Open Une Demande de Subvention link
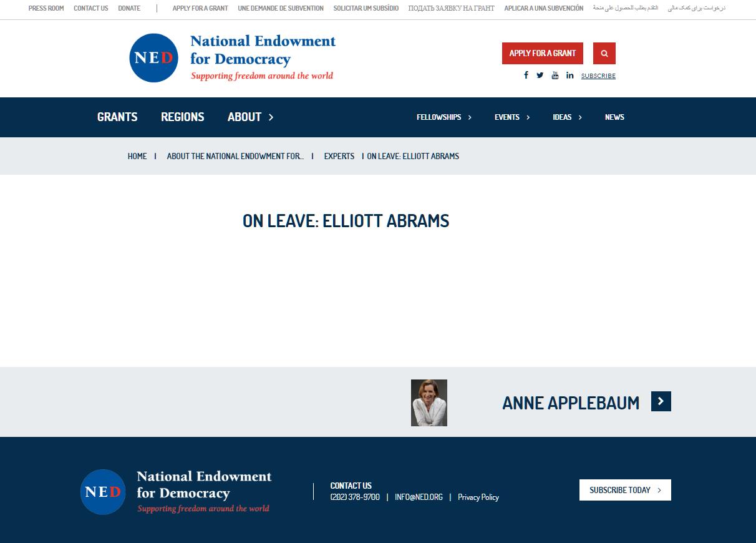Viewport: 756px width, 543px height. (281, 8)
